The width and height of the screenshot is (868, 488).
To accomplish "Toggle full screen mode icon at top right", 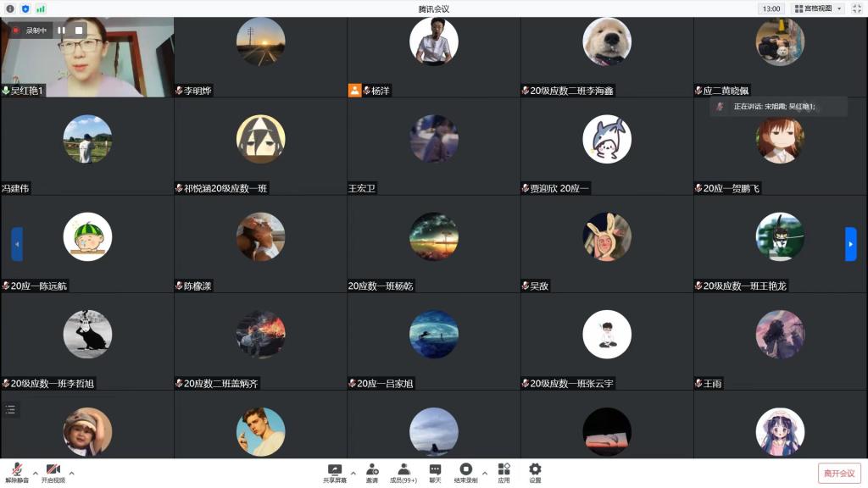I will coord(856,8).
